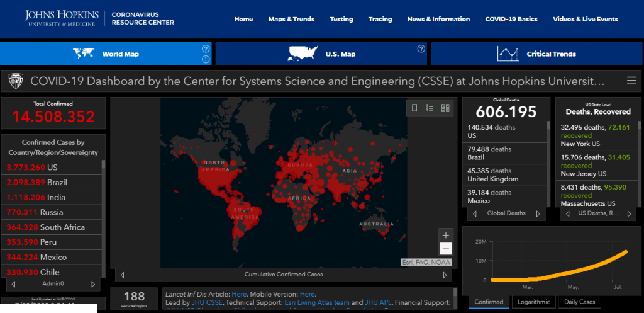Open the map legend list icon
Viewport: 644px width, 313px height.
click(x=430, y=108)
